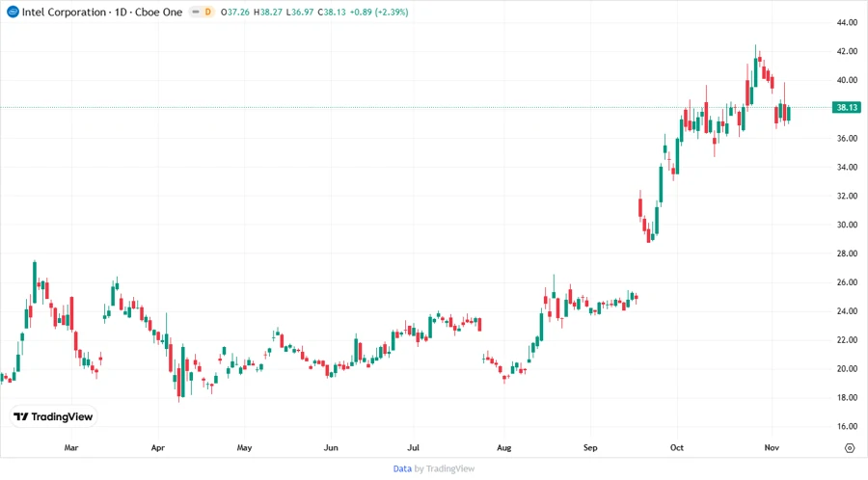This screenshot has height=480, width=868.
Task: Click the 28.00 price axis label
Action: click(x=847, y=253)
